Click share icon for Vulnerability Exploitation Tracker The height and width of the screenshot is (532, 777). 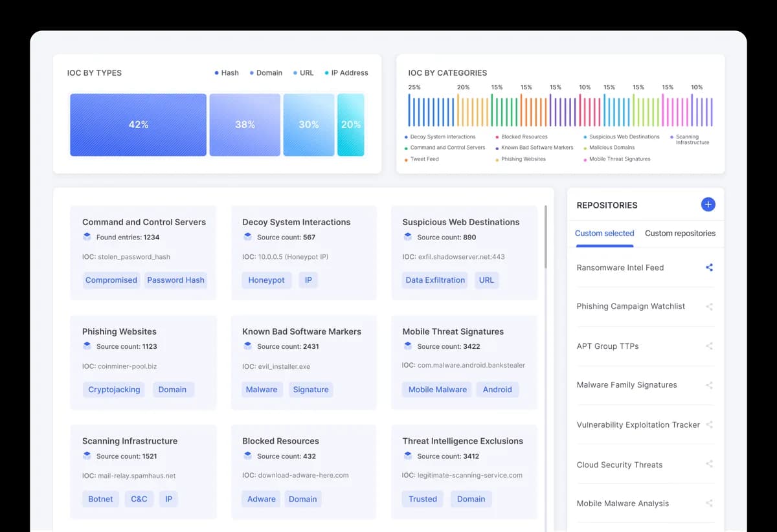point(709,425)
